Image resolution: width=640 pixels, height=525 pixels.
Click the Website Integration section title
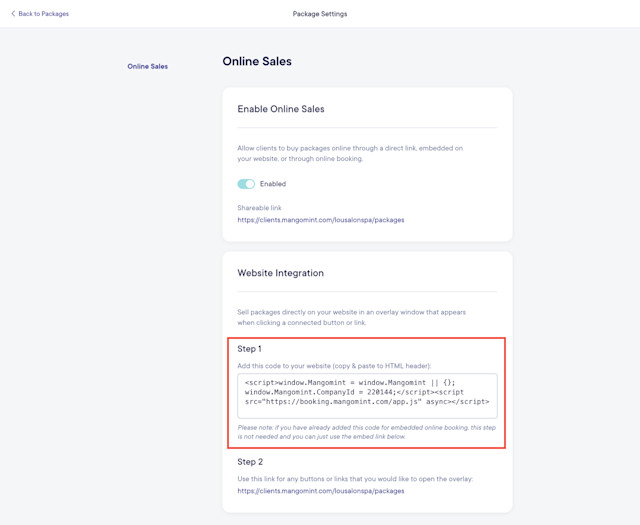280,273
